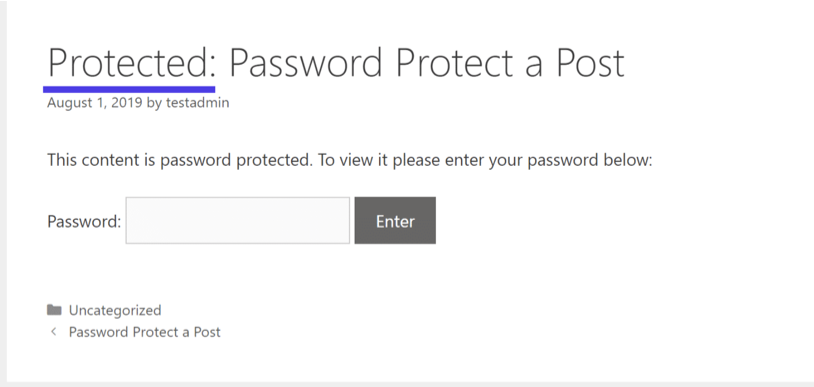814x387 pixels.
Task: Click the gray left page margin
Action: pyautogui.click(x=3, y=192)
